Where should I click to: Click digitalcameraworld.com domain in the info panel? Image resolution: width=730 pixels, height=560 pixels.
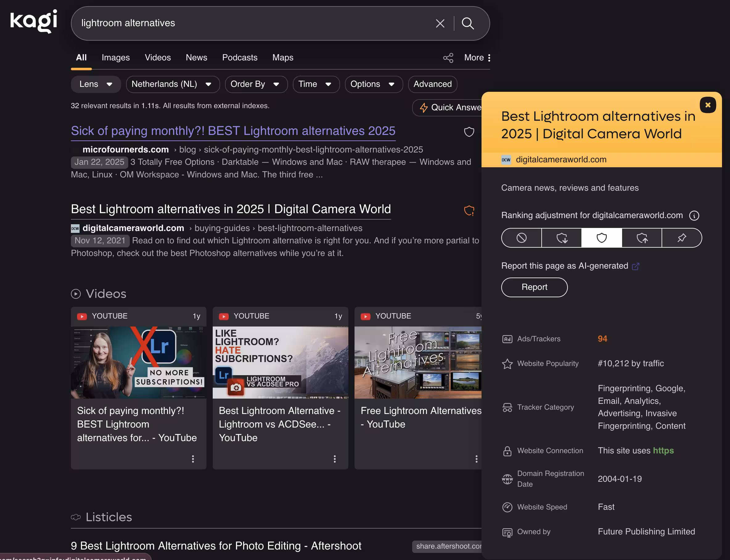[561, 160]
